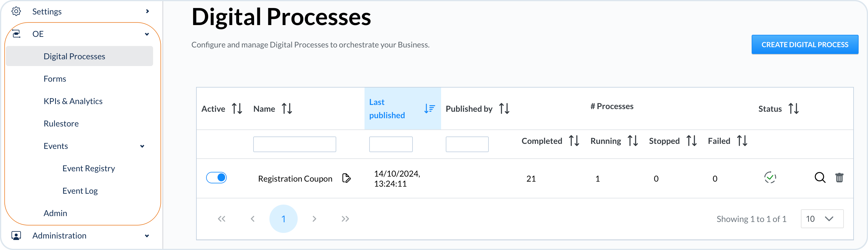Click the magnifier icon in Registration Coupon row
The height and width of the screenshot is (250, 868).
pos(819,177)
